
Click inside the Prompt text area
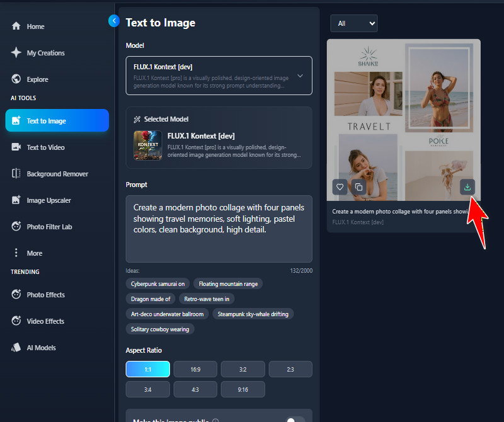(x=219, y=229)
